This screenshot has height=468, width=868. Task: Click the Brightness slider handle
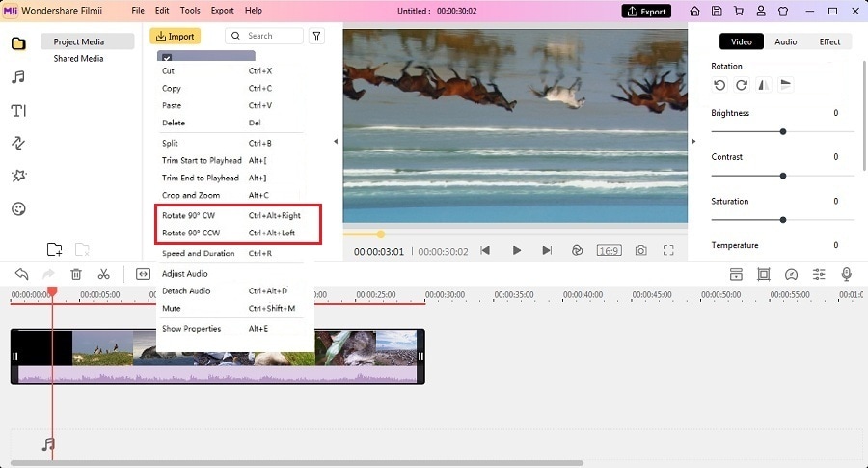tap(783, 132)
